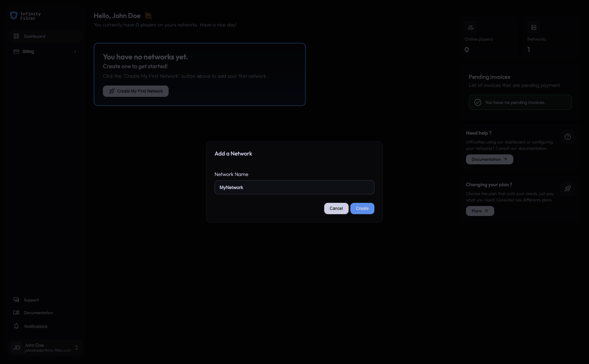Cancel the Add a Network dialog
This screenshot has width=589, height=364.
pos(336,209)
